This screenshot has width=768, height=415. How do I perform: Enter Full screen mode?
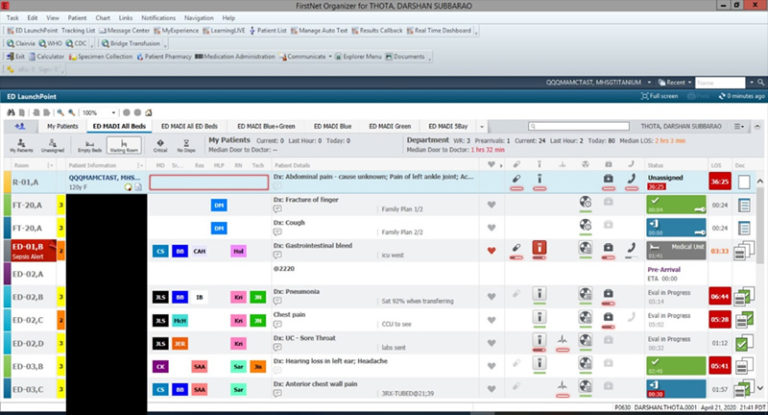coord(663,96)
